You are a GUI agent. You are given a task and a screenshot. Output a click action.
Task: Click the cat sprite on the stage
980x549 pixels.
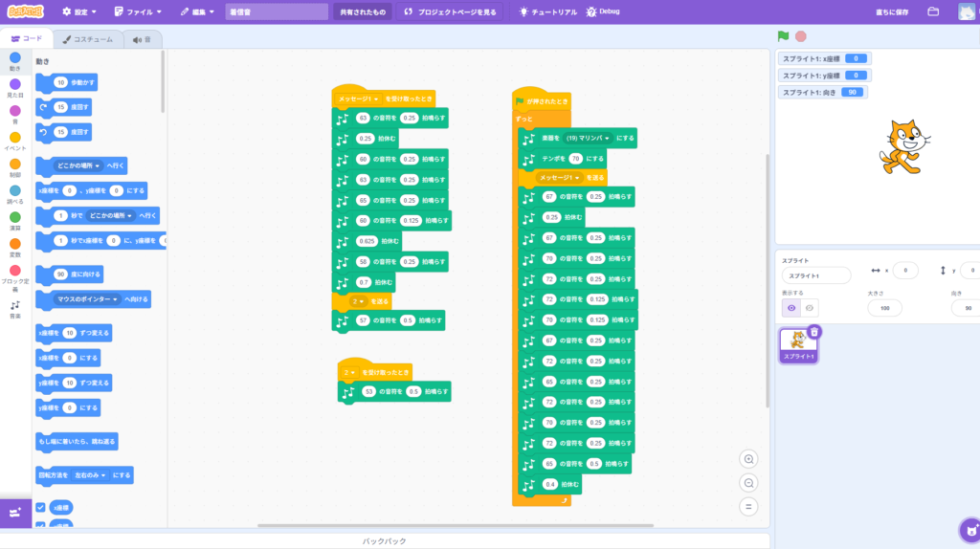click(x=904, y=147)
